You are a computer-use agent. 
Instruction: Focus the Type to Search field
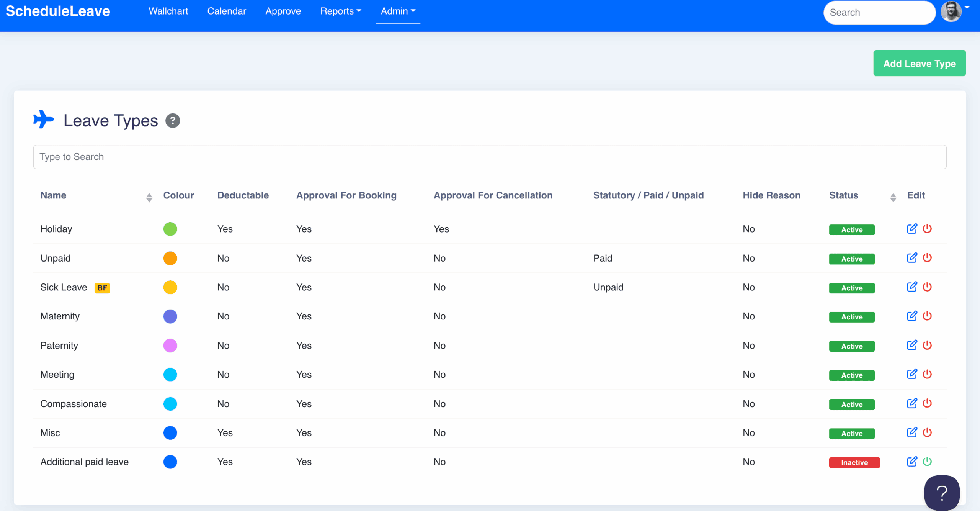[x=490, y=157]
